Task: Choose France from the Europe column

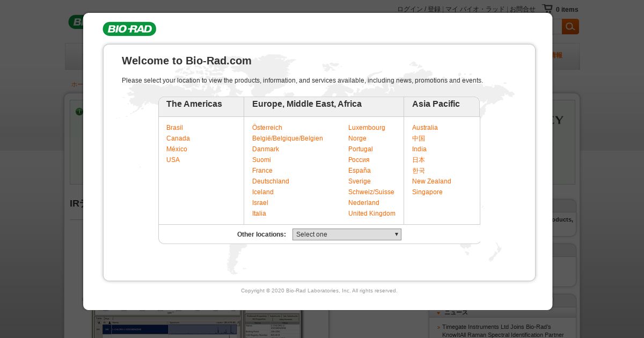Action: (262, 171)
